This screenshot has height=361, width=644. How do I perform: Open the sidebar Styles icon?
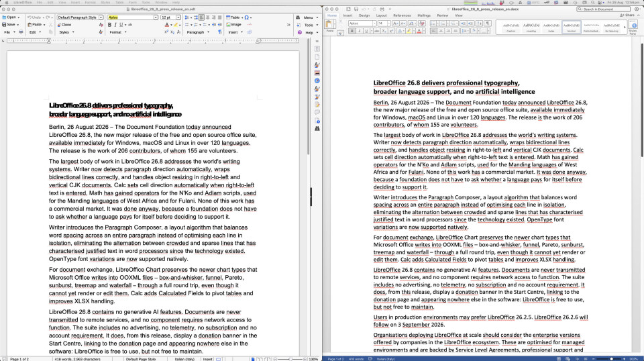[317, 64]
